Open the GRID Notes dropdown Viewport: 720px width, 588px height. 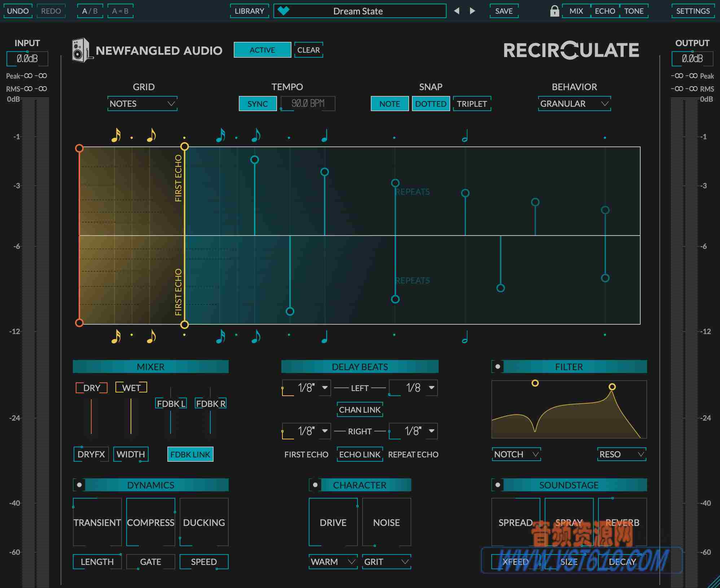[142, 104]
